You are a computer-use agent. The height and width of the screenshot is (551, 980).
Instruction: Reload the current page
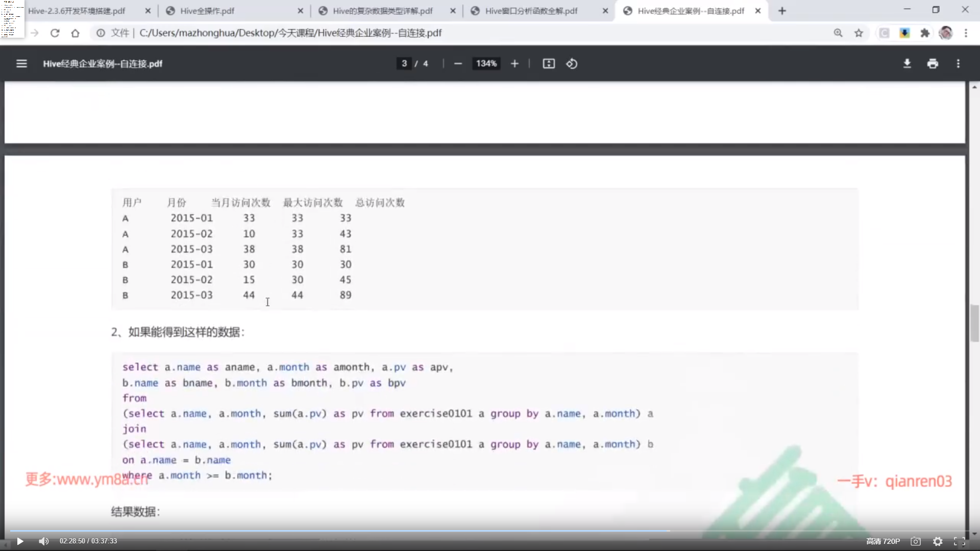55,33
